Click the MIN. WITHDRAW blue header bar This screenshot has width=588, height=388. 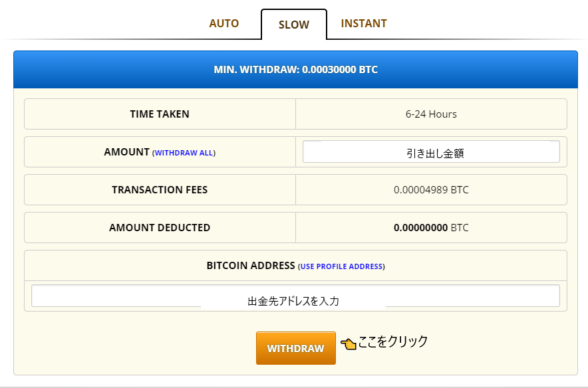[295, 69]
